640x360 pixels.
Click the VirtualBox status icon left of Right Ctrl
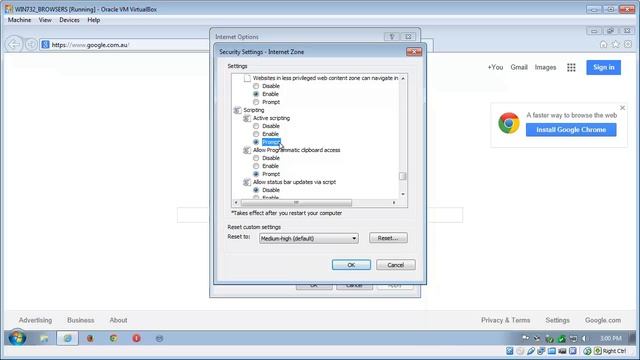click(598, 351)
